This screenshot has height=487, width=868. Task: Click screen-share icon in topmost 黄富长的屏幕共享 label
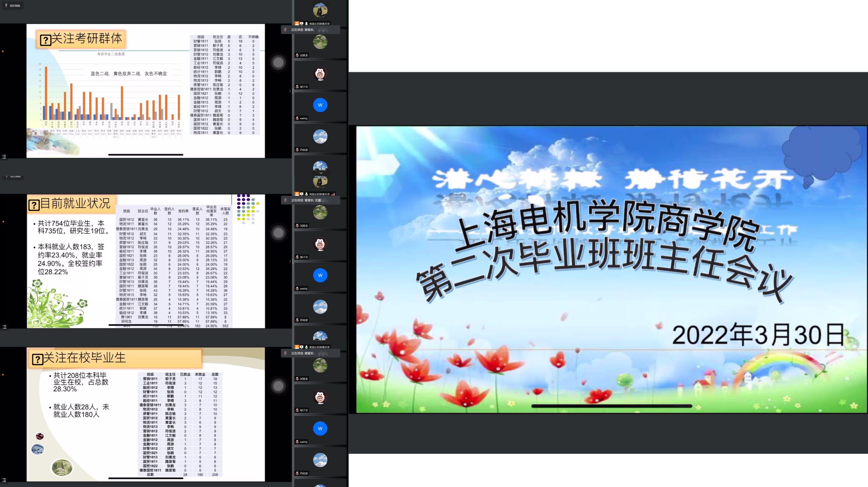302,24
